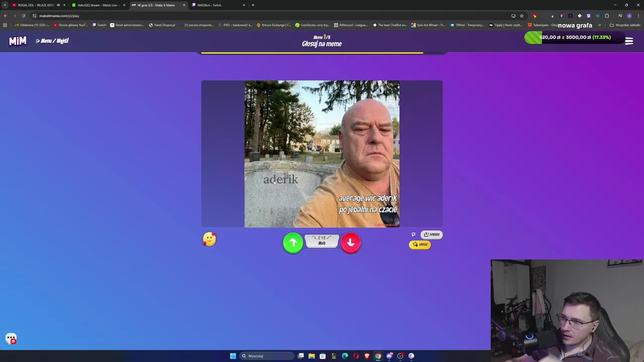Click Chrome icon on taskbar
Viewport: 644px width, 362px height.
tap(378, 356)
